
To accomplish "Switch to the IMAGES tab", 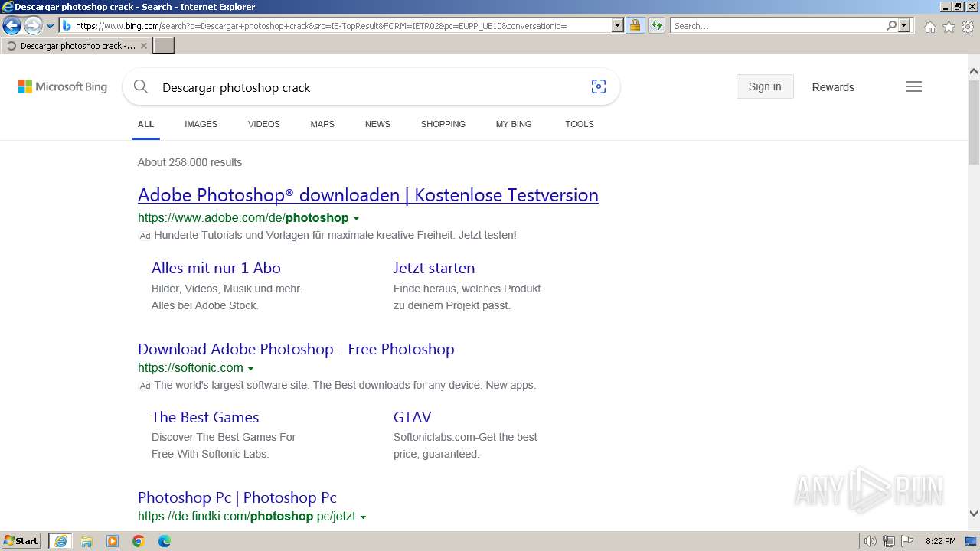I will click(201, 124).
